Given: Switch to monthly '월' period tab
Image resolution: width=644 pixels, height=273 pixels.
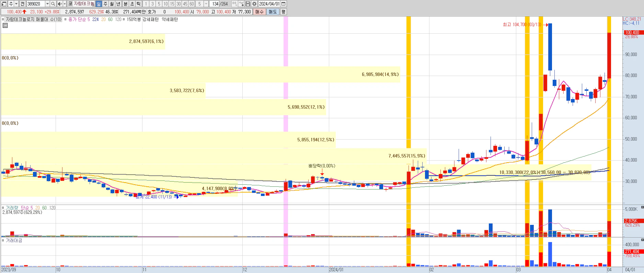Looking at the screenshot, I should pos(112,4).
